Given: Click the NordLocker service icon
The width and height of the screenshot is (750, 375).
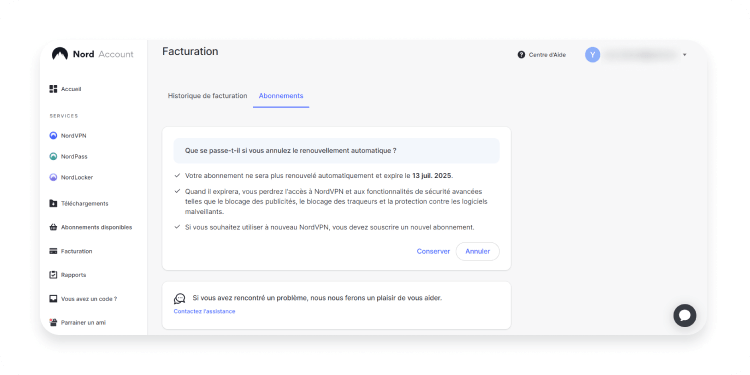Looking at the screenshot, I should click(x=53, y=177).
